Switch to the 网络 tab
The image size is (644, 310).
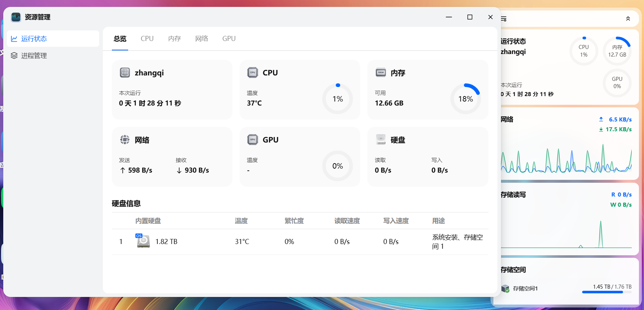(202, 39)
